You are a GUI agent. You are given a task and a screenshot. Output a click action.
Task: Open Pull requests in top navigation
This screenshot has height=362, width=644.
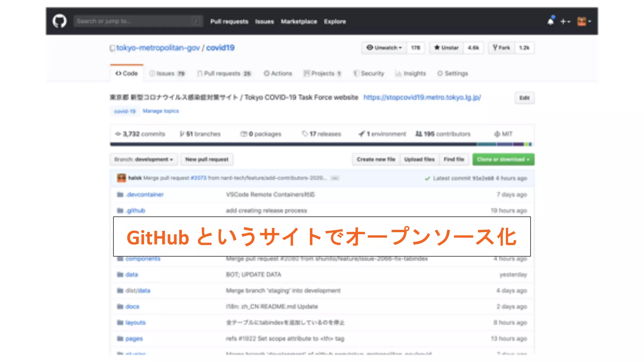[x=229, y=21]
